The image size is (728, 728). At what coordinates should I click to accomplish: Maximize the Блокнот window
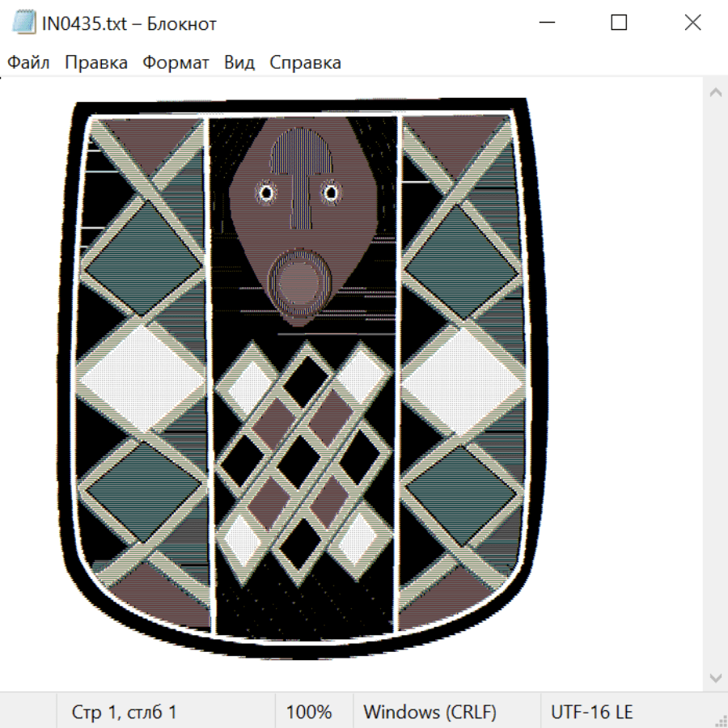click(x=619, y=23)
